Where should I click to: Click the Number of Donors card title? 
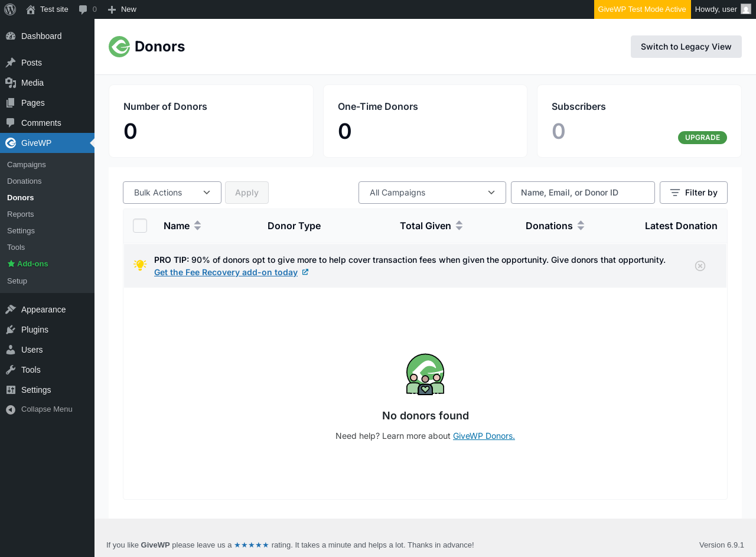[x=165, y=106]
